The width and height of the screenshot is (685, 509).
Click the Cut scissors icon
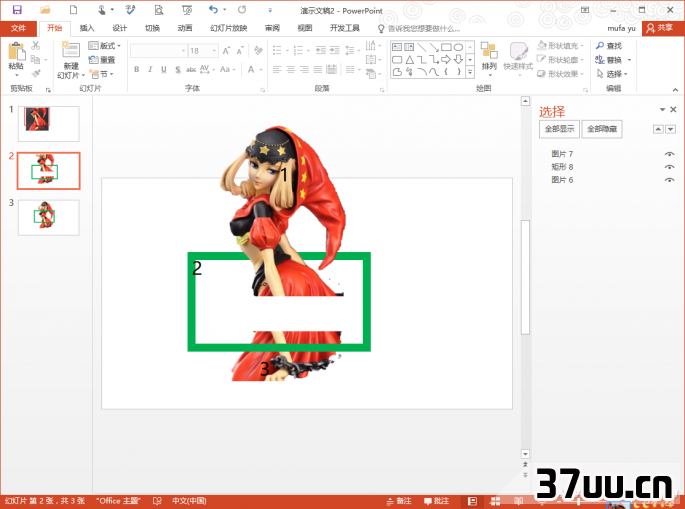tap(36, 45)
